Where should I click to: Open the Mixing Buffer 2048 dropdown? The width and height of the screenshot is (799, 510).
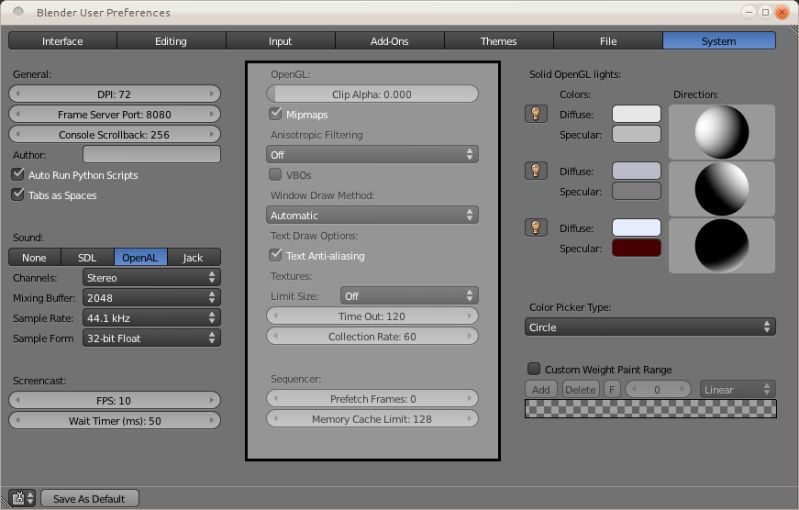tap(151, 298)
